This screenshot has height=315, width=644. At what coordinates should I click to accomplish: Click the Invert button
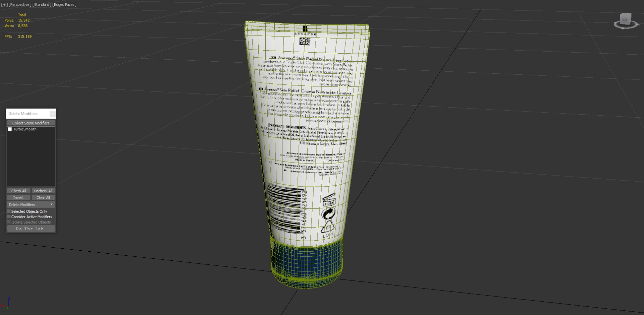point(19,198)
